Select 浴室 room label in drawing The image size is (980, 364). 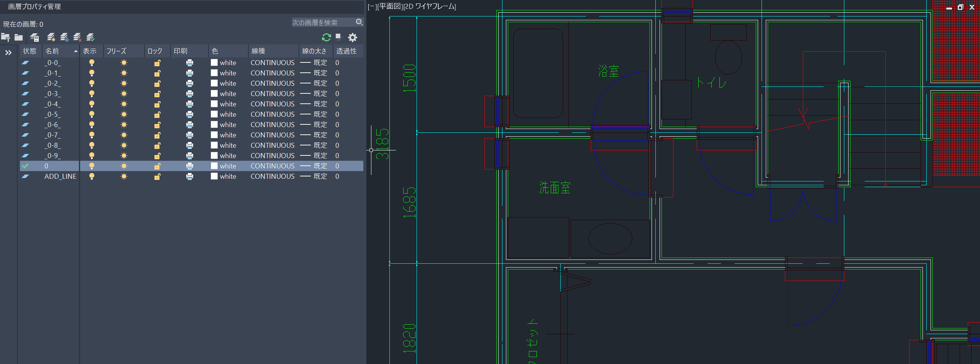coord(608,71)
